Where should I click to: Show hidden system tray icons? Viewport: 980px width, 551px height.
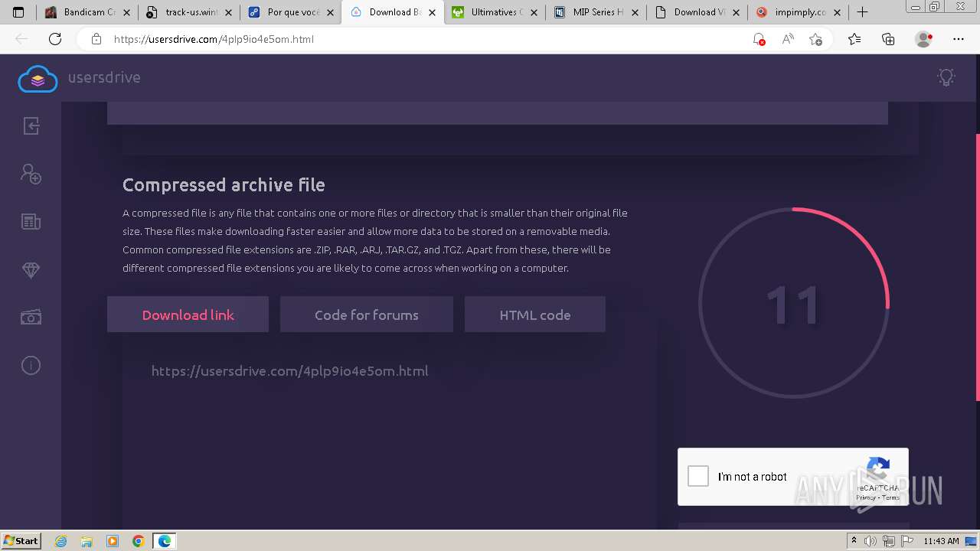(854, 541)
